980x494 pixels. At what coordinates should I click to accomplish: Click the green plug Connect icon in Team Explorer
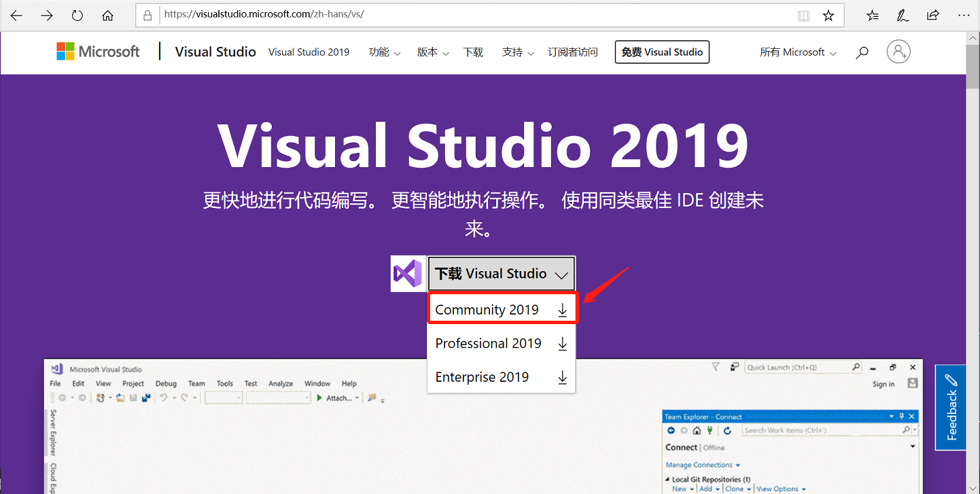pyautogui.click(x=710, y=430)
